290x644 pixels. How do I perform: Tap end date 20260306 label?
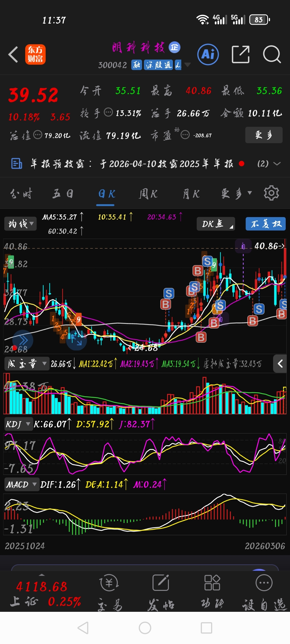point(265,546)
